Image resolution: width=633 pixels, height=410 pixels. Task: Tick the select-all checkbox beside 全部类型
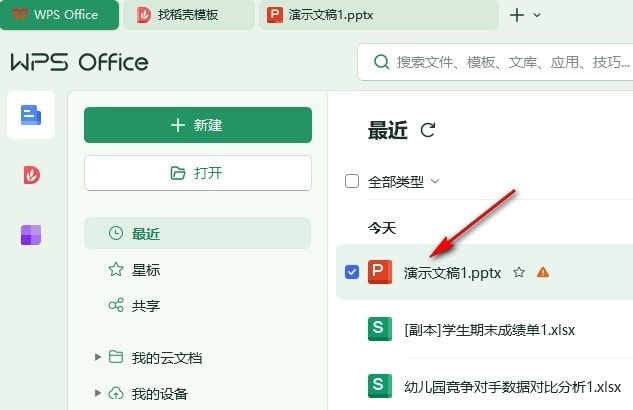(x=352, y=181)
